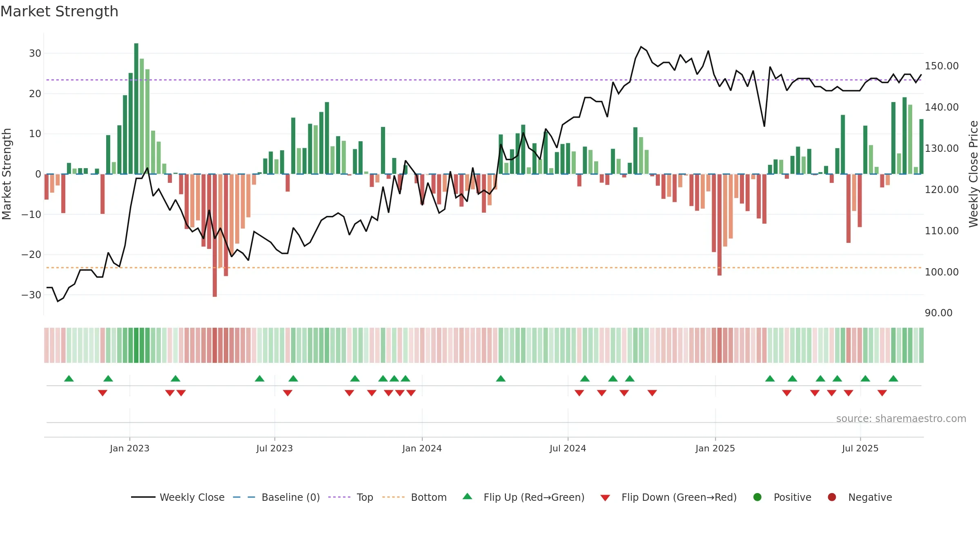Click the 100.00 price axis label

click(x=942, y=272)
